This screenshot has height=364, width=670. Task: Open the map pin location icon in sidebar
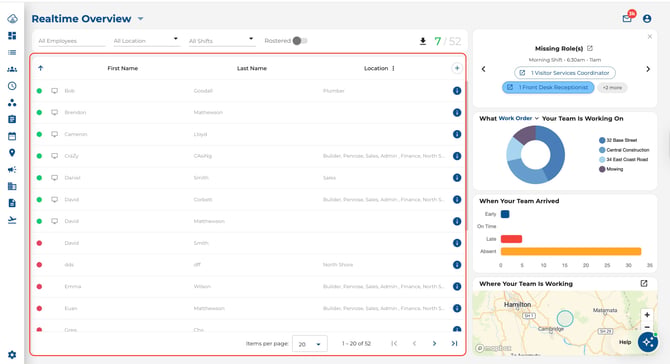12,153
